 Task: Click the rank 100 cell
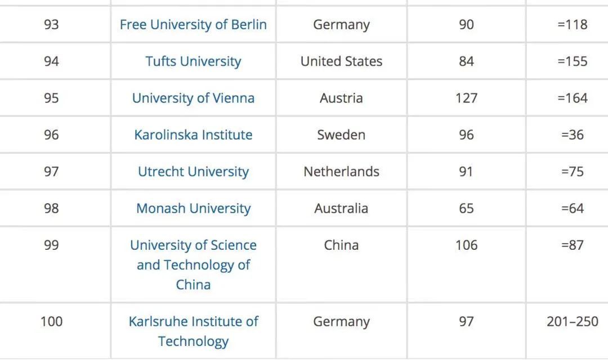[51, 322]
